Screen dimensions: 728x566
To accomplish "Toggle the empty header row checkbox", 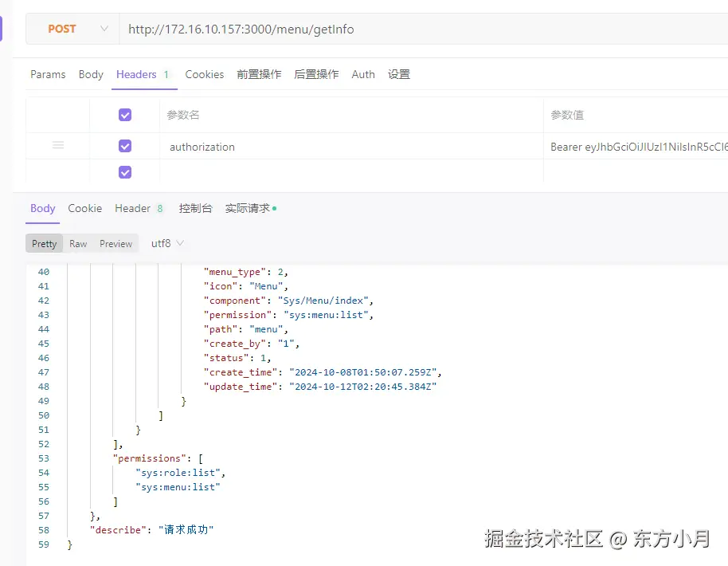I will pos(125,172).
